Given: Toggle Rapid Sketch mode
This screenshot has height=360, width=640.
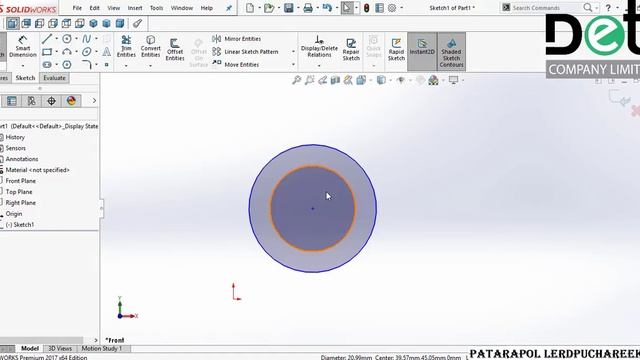Looking at the screenshot, I should (x=396, y=49).
